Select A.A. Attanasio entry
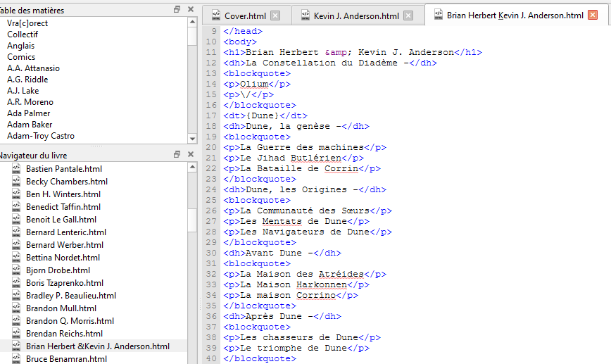 33,68
